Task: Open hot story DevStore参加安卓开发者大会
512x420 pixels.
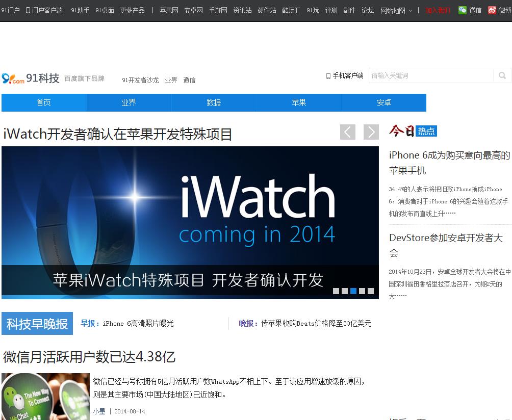Action: [446, 245]
